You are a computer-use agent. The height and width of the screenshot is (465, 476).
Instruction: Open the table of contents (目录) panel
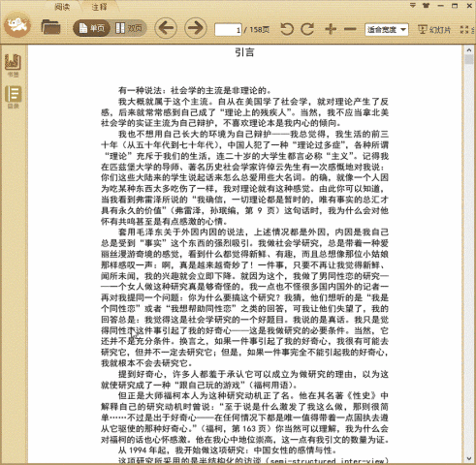pos(13,97)
